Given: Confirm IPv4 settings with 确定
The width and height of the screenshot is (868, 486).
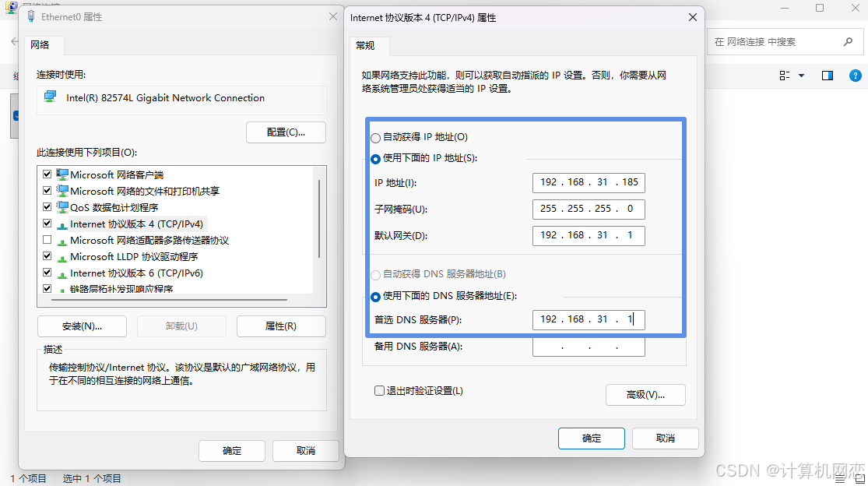Looking at the screenshot, I should (591, 438).
